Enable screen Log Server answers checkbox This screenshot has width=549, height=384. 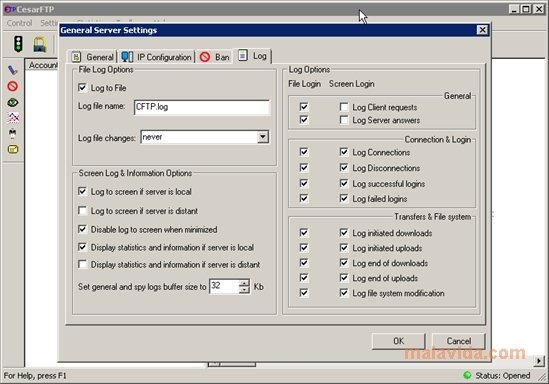[344, 120]
